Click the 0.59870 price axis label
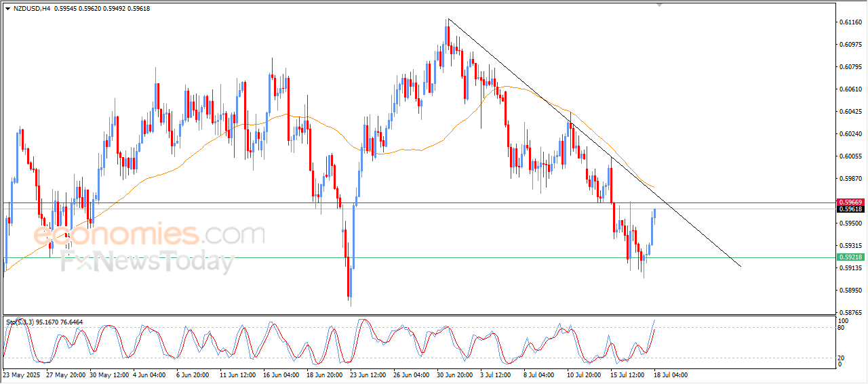The height and width of the screenshot is (384, 868). point(850,179)
